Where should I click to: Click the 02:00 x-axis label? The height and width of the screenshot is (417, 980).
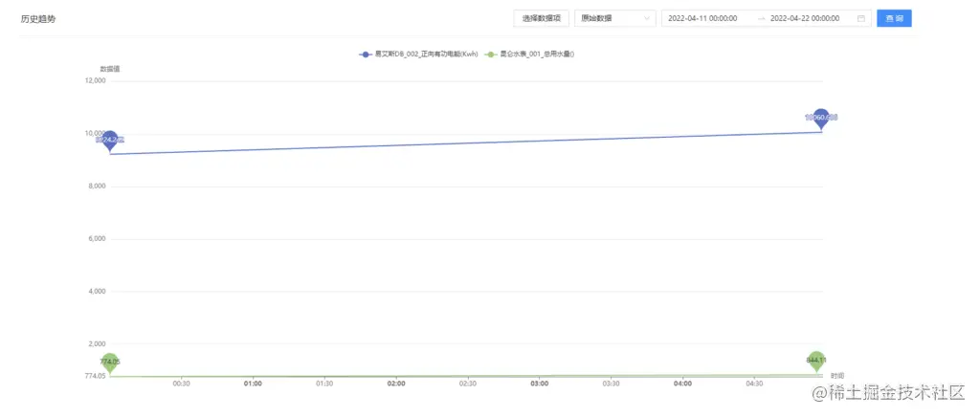point(396,384)
